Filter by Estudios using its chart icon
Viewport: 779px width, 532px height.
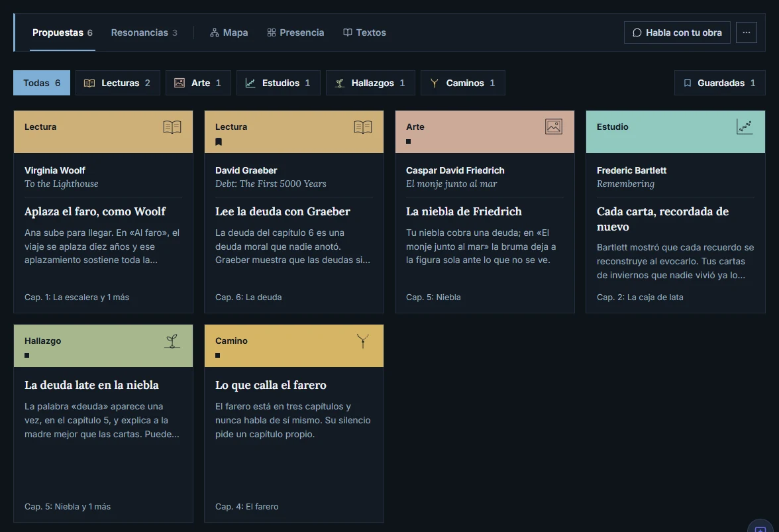click(250, 83)
